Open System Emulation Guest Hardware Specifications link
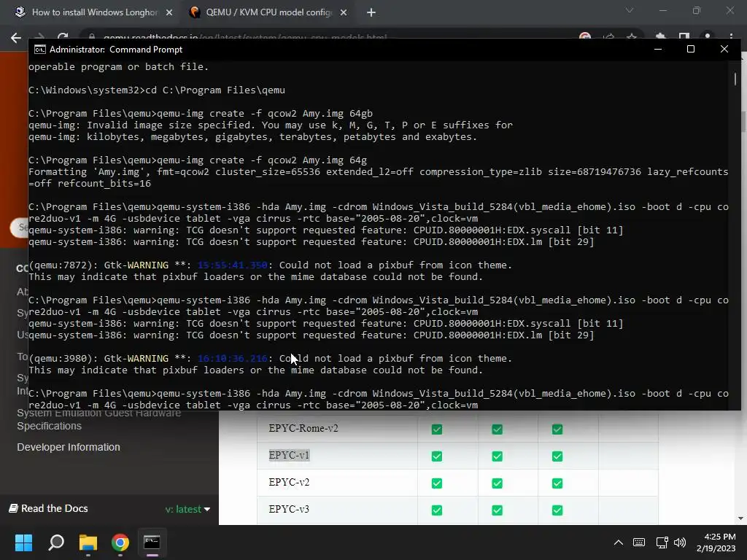Image resolution: width=747 pixels, height=560 pixels. pos(98,420)
